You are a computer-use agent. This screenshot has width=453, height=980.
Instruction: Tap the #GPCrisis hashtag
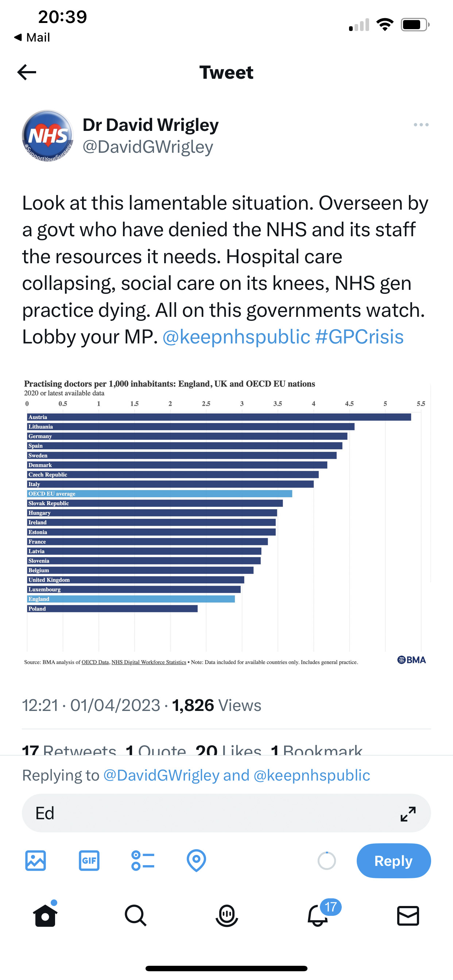click(x=359, y=337)
